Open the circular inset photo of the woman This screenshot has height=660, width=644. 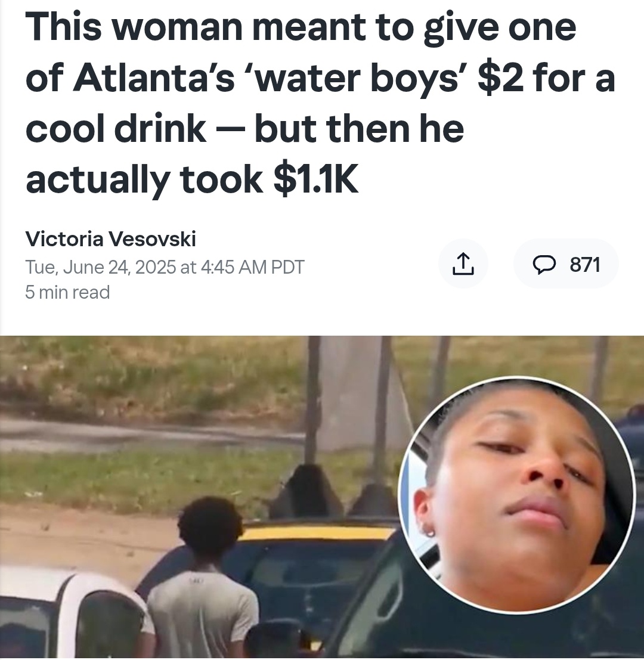(516, 495)
